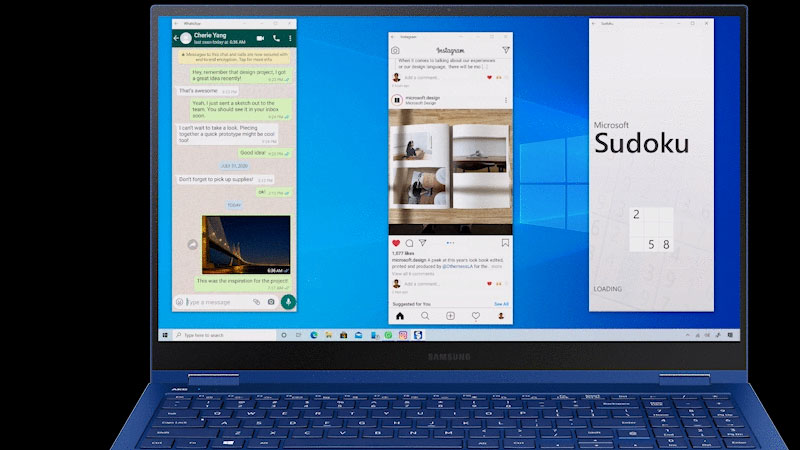
Task: Open Mail from the taskbar
Action: click(359, 335)
